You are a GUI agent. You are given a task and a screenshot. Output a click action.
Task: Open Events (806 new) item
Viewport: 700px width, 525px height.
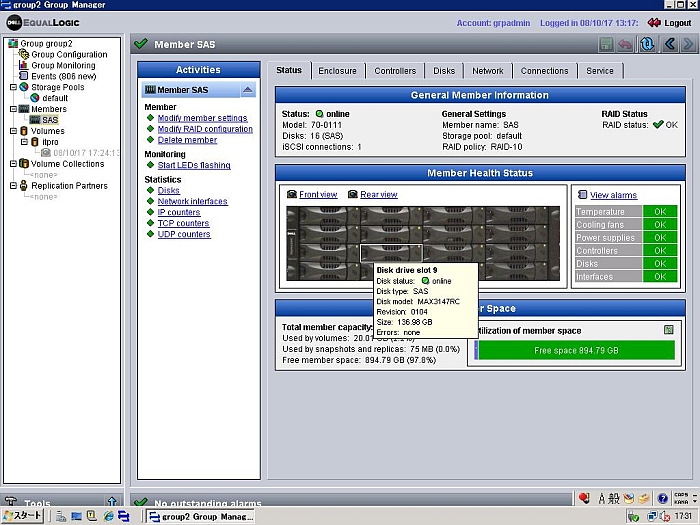tap(63, 76)
